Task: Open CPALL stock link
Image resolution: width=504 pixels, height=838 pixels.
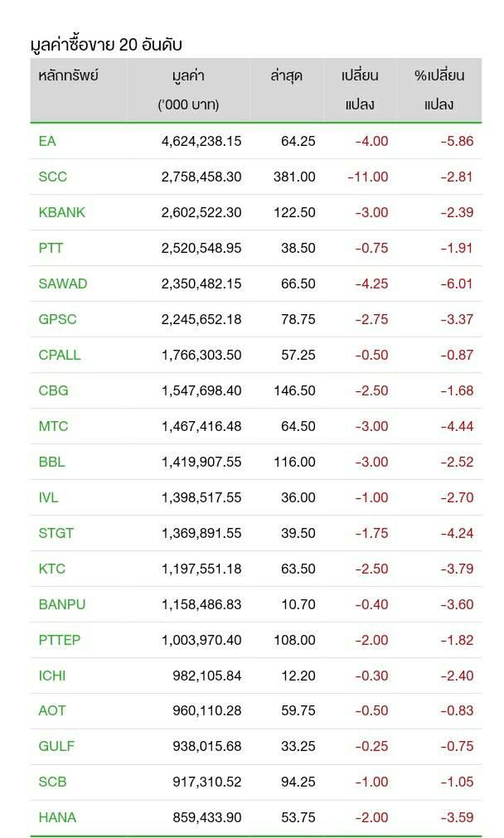Action: [x=60, y=355]
